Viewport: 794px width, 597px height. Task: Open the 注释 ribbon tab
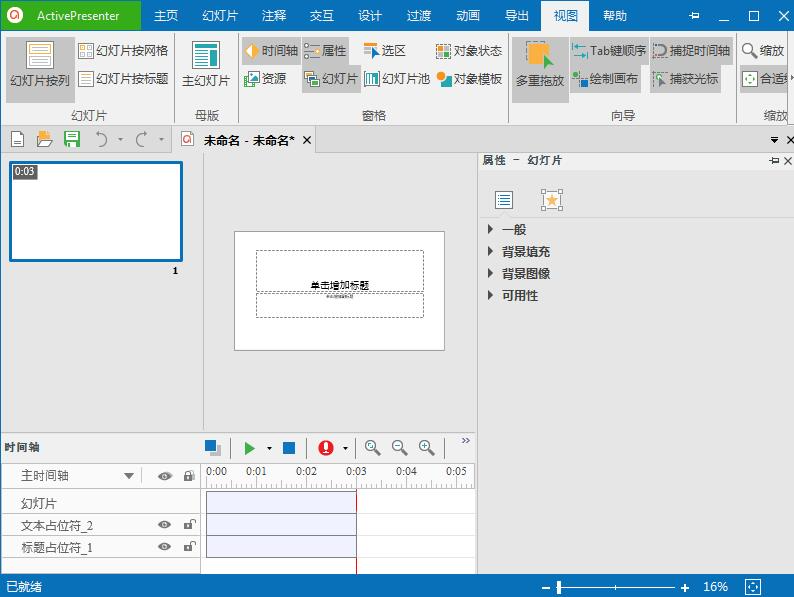(274, 16)
